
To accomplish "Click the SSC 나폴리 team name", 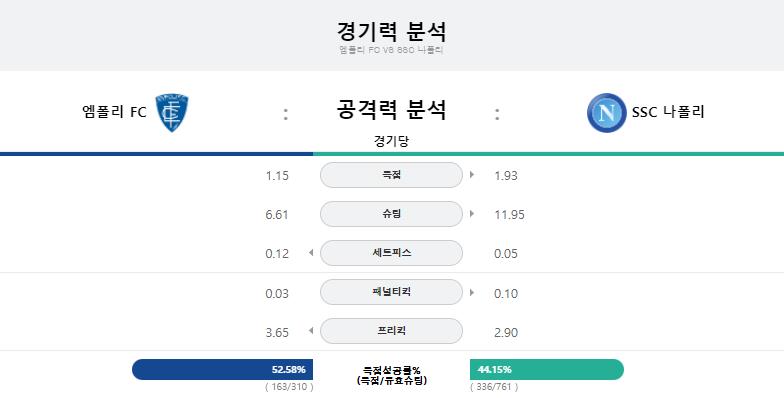I will (x=668, y=112).
